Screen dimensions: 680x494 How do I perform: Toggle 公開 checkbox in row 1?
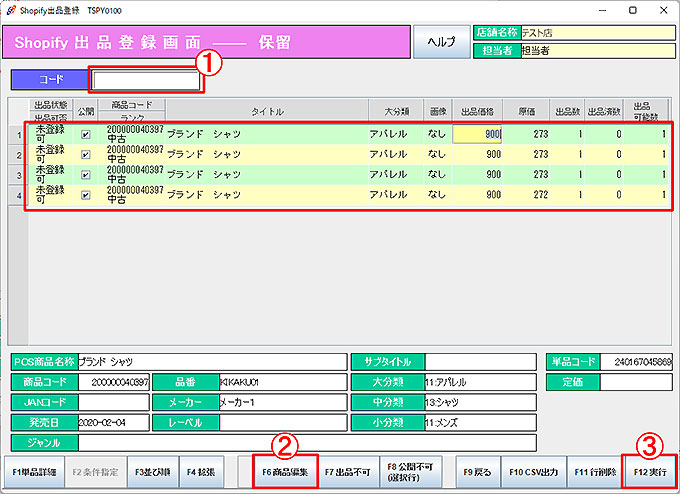pyautogui.click(x=85, y=134)
